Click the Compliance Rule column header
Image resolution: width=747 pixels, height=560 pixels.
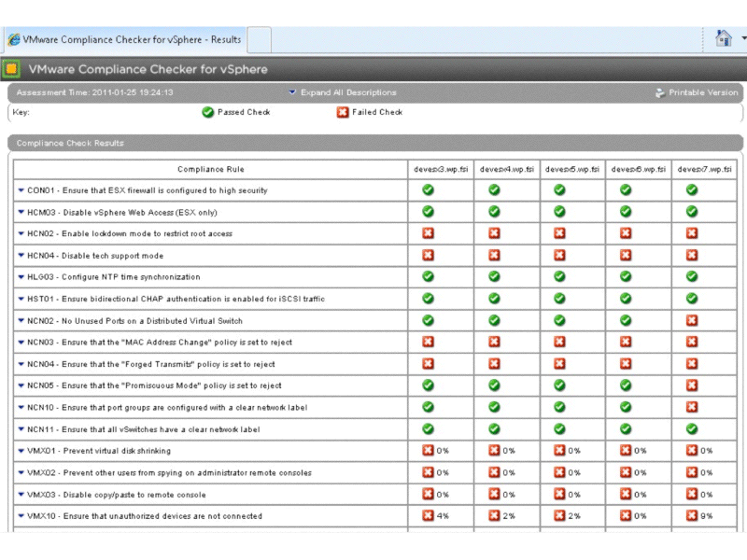(x=211, y=169)
